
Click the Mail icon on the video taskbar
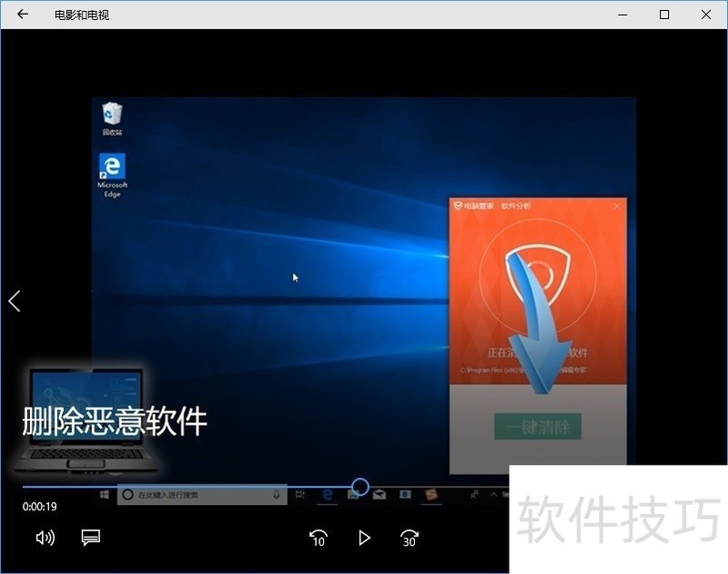379,495
